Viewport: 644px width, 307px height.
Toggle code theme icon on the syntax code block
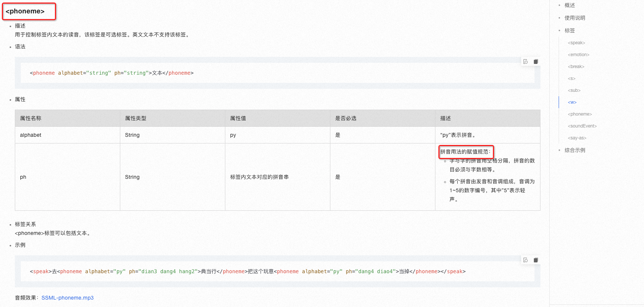[525, 62]
